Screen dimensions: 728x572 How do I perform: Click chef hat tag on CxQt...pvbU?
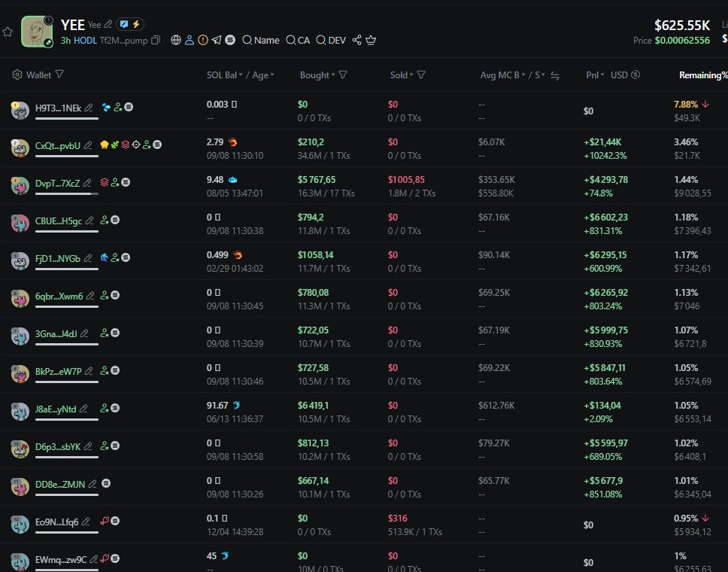pos(105,145)
